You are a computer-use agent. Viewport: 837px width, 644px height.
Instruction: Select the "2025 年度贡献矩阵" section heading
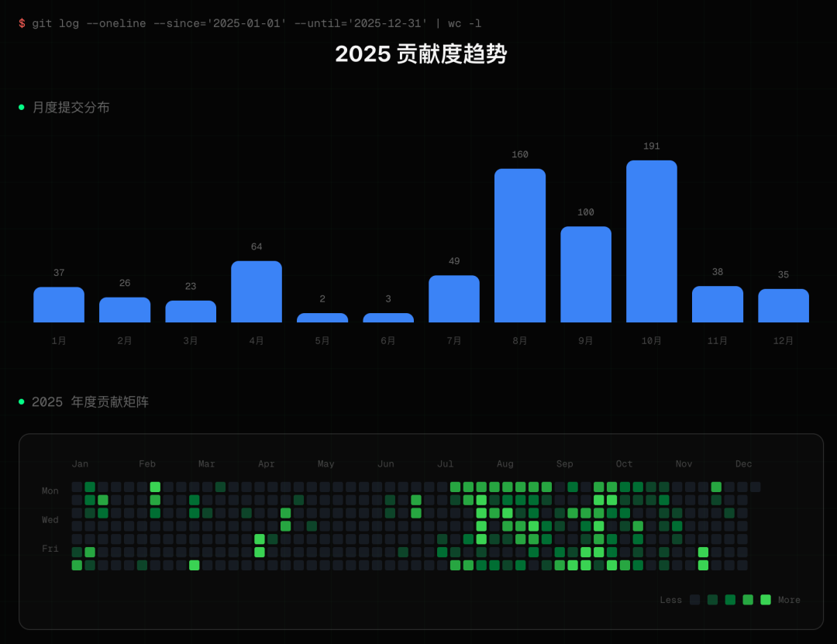[x=90, y=401]
